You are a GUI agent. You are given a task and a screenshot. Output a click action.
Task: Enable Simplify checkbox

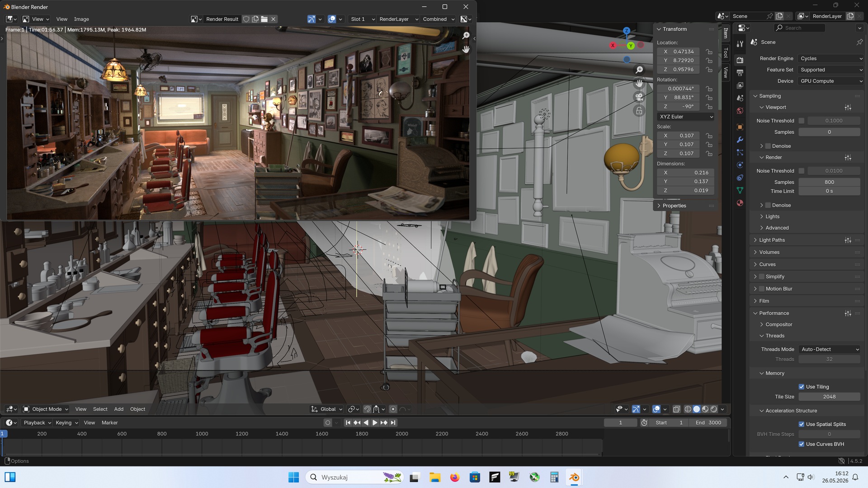pos(762,277)
